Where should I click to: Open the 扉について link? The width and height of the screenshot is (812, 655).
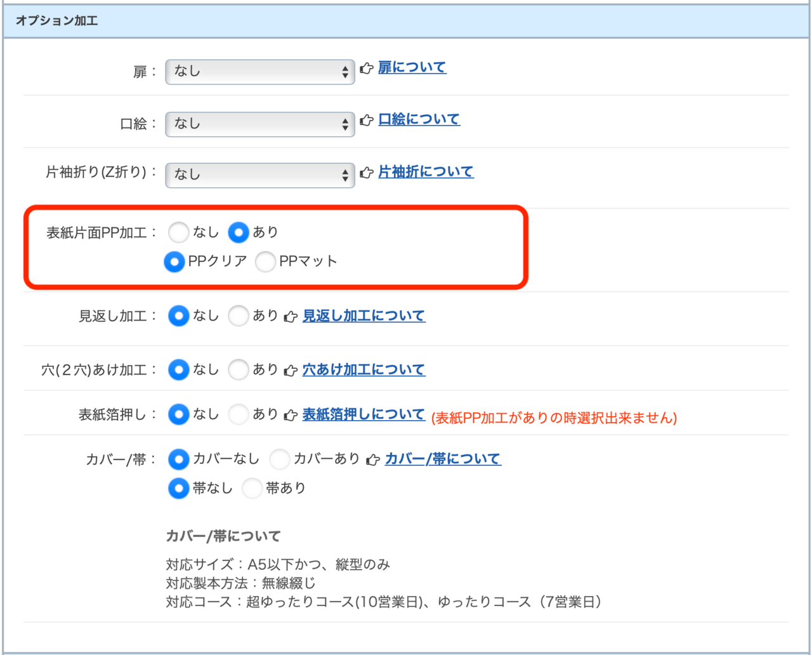click(412, 67)
